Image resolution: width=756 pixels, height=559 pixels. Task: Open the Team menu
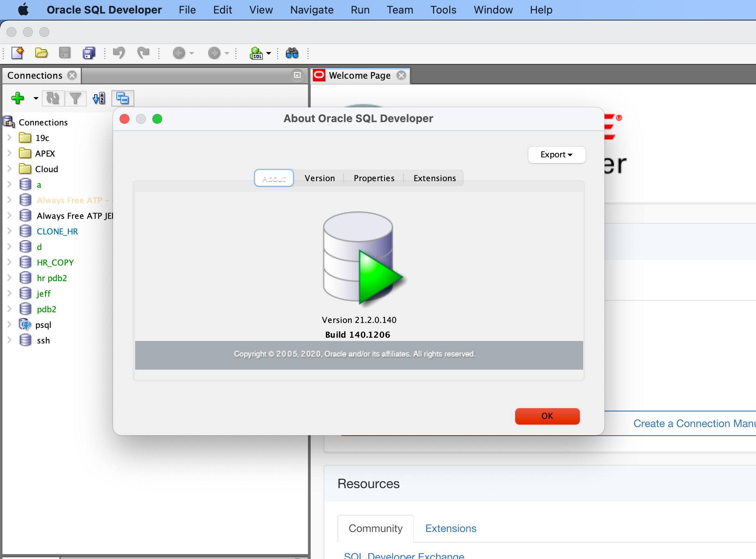(400, 10)
